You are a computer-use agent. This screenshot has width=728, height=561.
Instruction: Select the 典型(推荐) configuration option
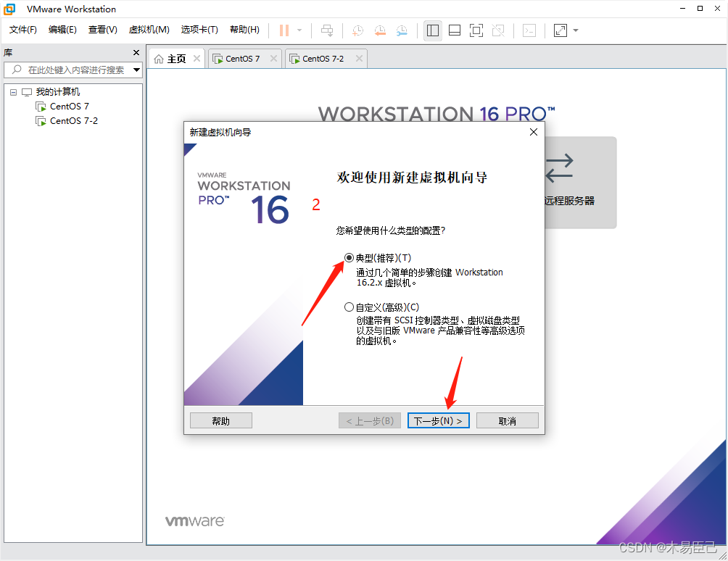point(349,257)
